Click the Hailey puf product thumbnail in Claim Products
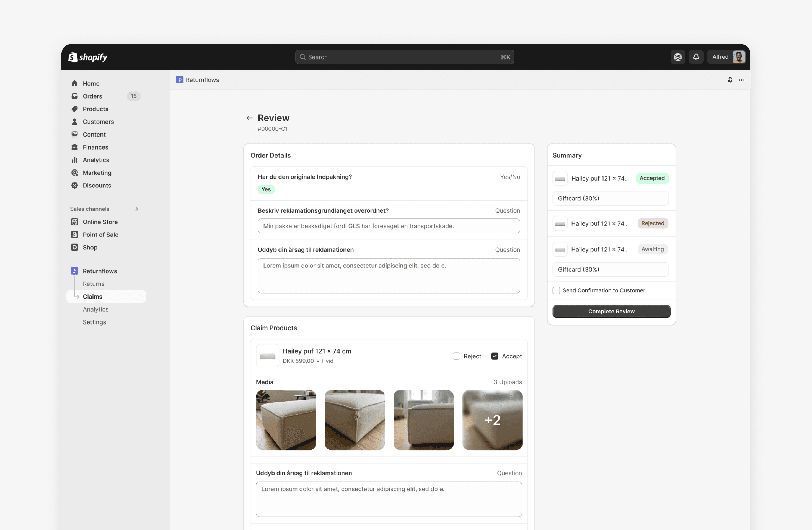Viewport: 812px width, 530px height. coord(267,356)
